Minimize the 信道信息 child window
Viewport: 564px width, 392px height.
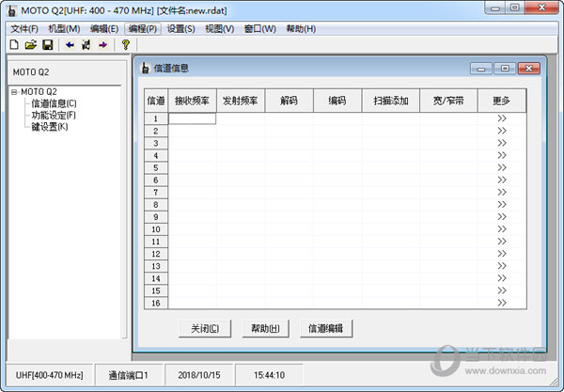[481, 69]
